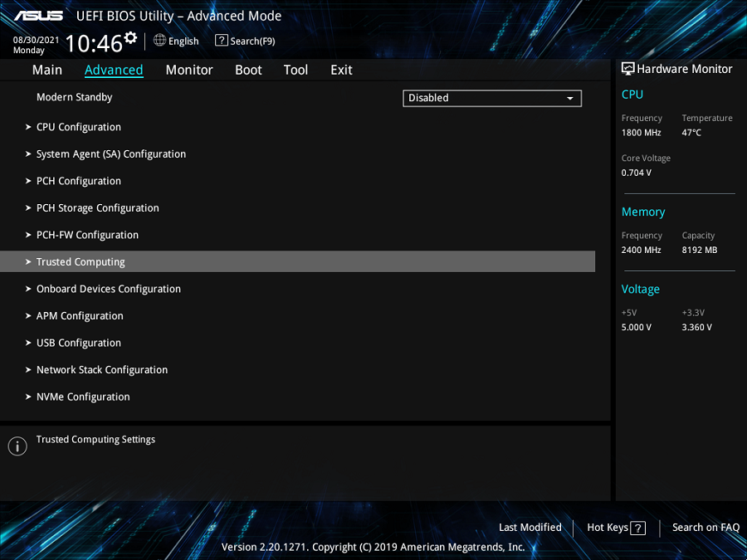Viewport: 747px width, 560px height.
Task: Open the Tool tab
Action: click(x=295, y=70)
